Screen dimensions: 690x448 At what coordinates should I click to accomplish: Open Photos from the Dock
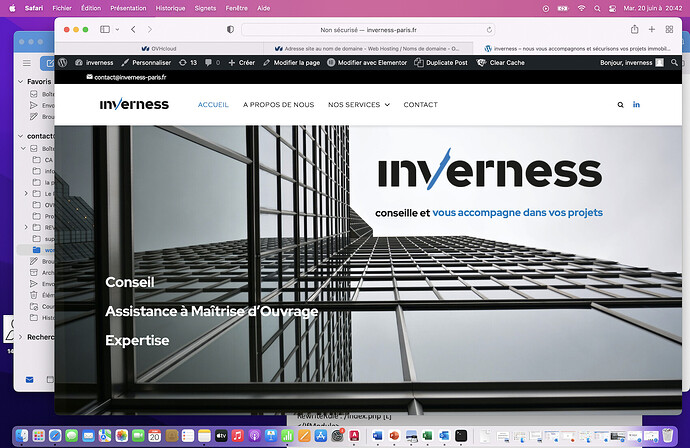coord(121,436)
